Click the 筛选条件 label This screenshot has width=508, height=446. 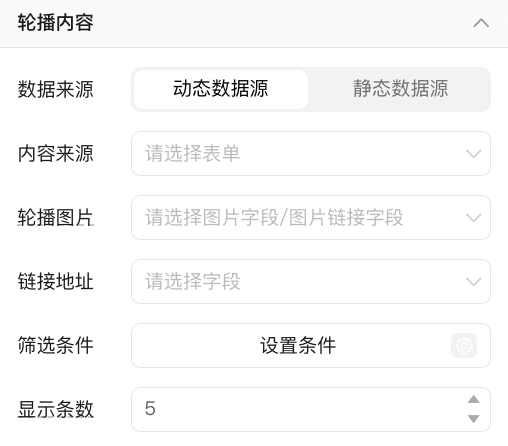coord(56,345)
